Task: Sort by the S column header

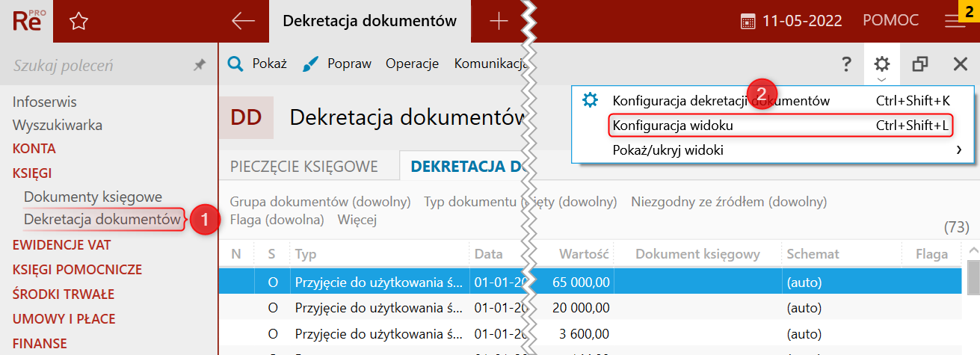Action: (x=272, y=254)
